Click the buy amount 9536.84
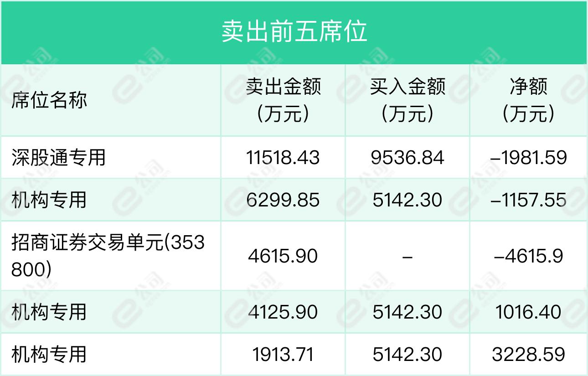The height and width of the screenshot is (376, 588). [407, 158]
